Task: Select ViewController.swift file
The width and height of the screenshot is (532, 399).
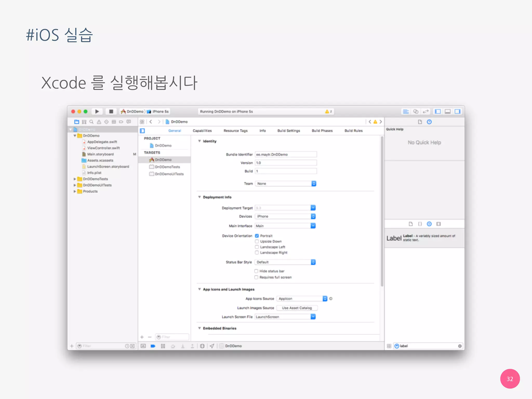Action: 103,148
